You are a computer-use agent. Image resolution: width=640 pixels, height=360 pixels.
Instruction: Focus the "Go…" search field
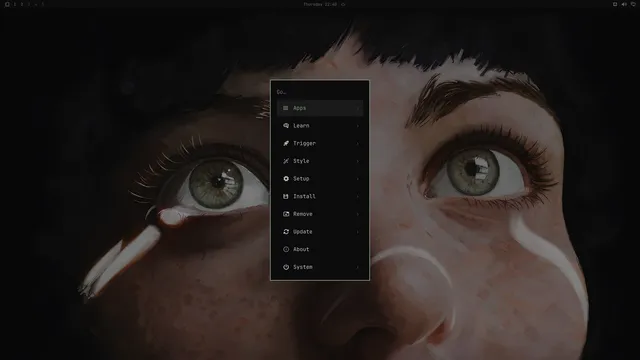(320, 92)
